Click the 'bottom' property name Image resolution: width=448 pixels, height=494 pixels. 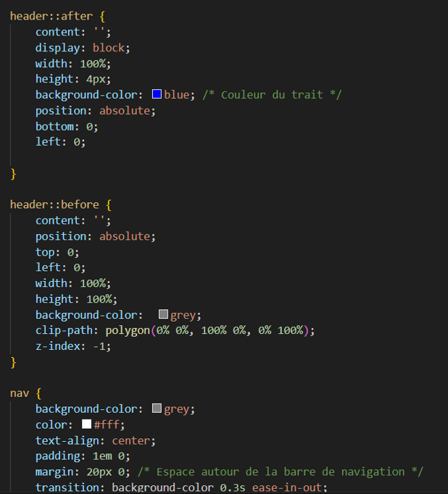(54, 127)
